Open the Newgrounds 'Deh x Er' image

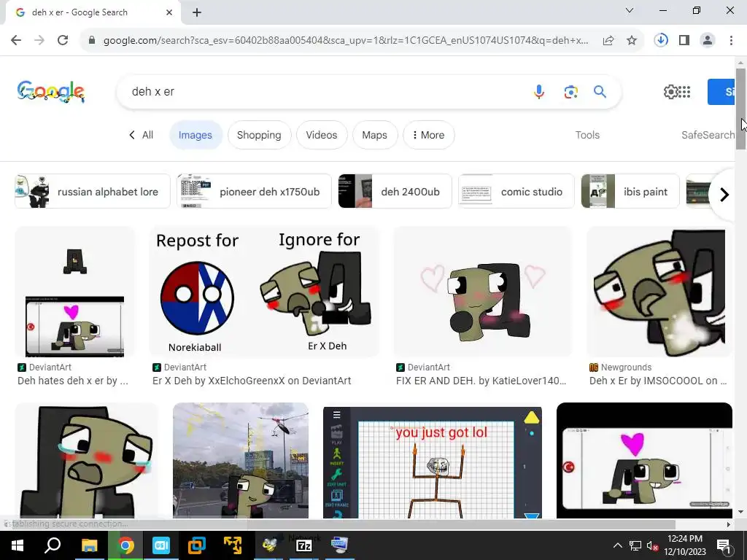pyautogui.click(x=659, y=292)
